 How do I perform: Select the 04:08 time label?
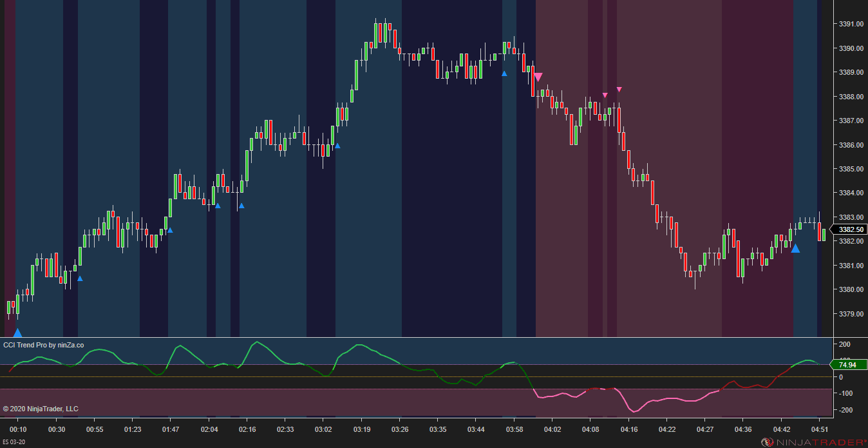(590, 429)
